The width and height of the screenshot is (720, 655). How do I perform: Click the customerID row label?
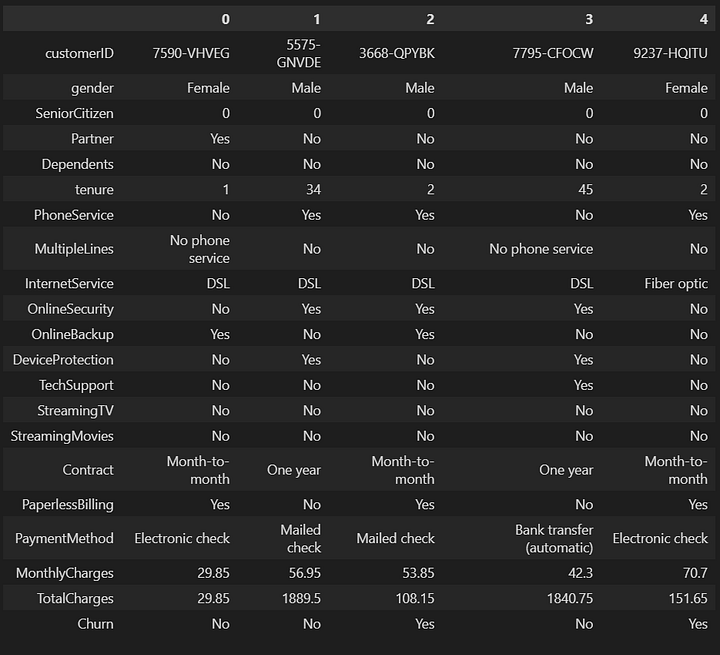pos(79,53)
